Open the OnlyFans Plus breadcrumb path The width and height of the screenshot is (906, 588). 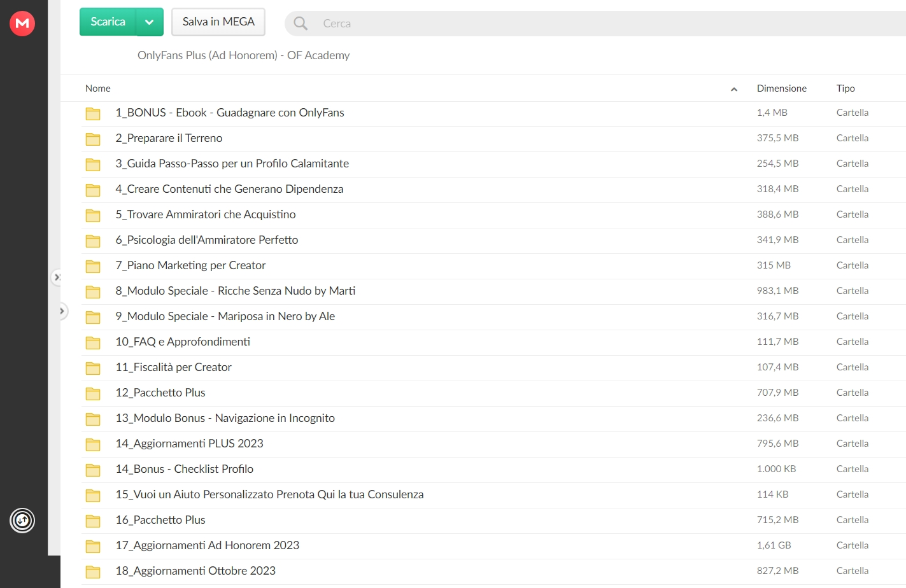click(x=243, y=55)
